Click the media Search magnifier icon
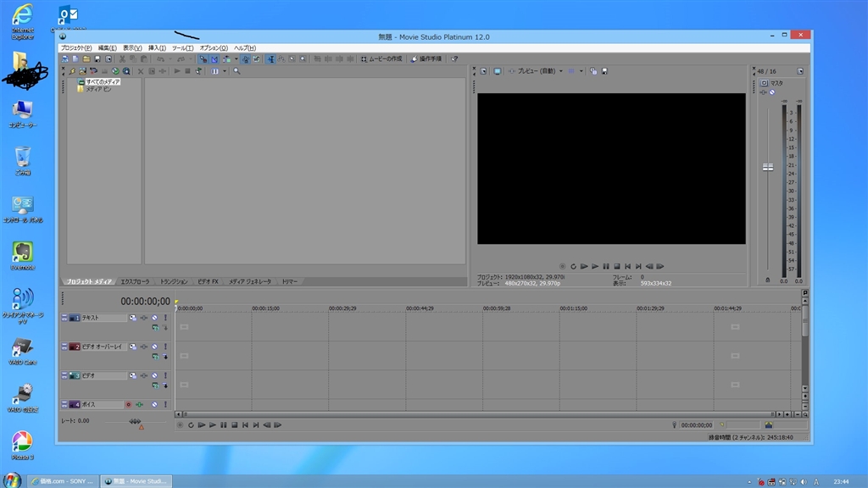The image size is (868, 488). [236, 71]
